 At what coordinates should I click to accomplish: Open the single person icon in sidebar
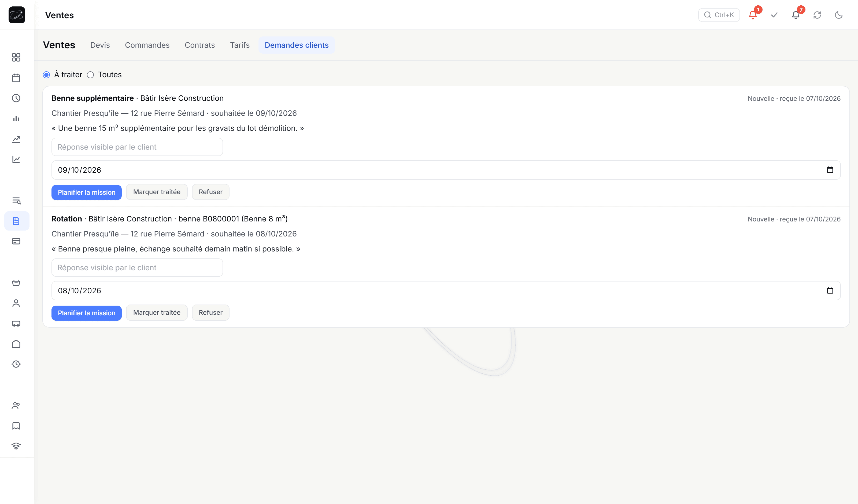pyautogui.click(x=16, y=303)
